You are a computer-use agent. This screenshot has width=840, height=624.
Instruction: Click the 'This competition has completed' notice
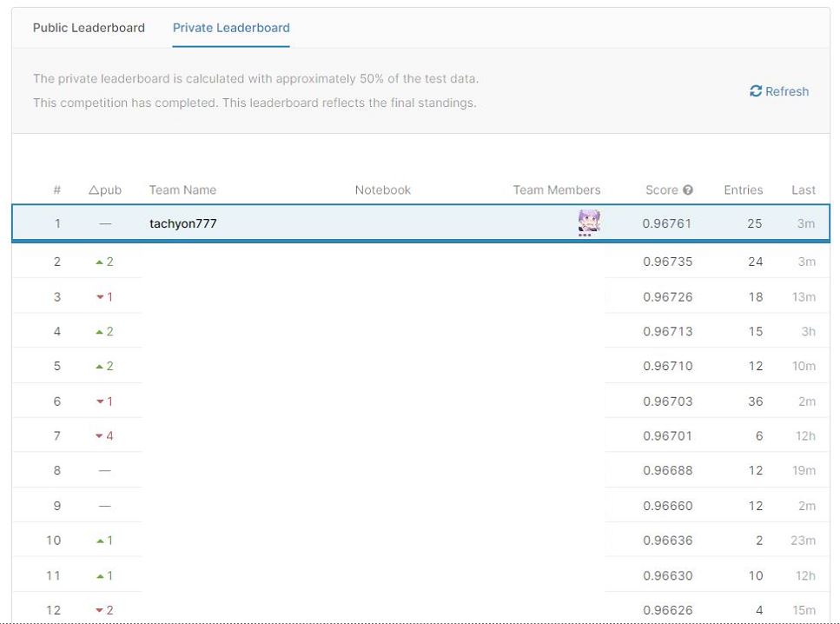coord(255,103)
